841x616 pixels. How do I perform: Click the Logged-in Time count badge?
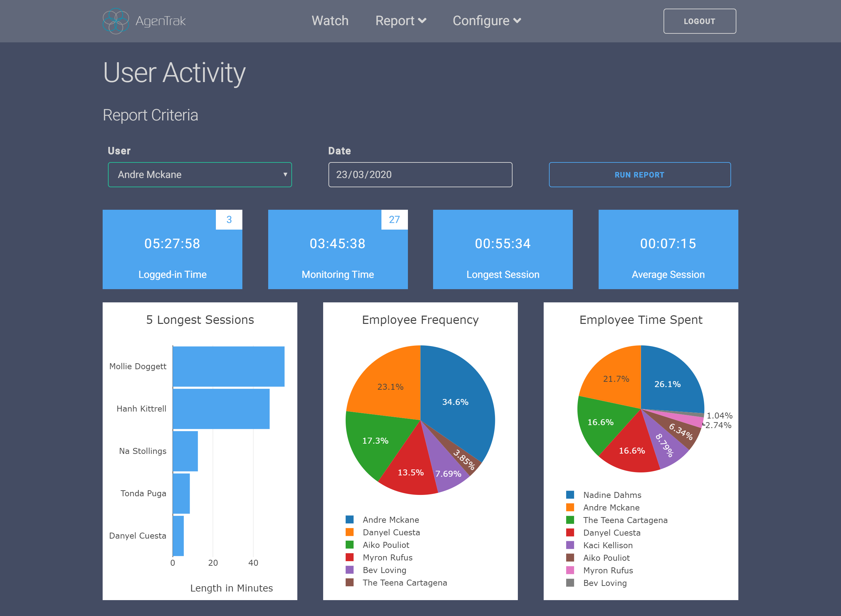[229, 220]
